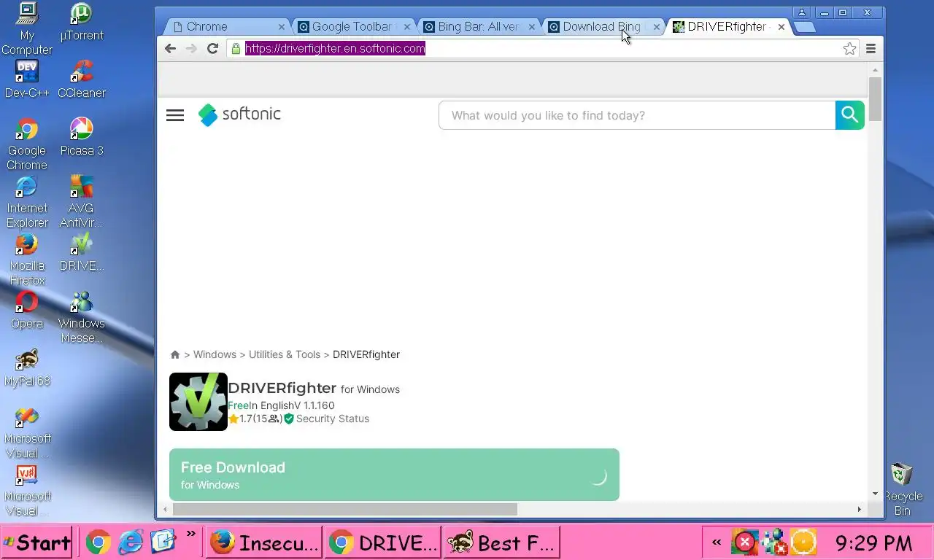Open the Utilities & Tools breadcrumb link

[285, 354]
